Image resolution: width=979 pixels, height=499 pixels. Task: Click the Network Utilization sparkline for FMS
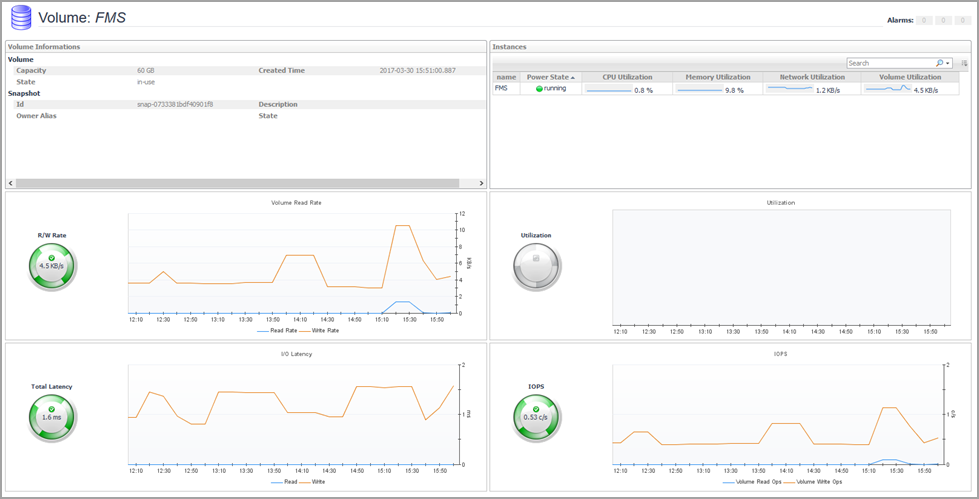coord(789,89)
